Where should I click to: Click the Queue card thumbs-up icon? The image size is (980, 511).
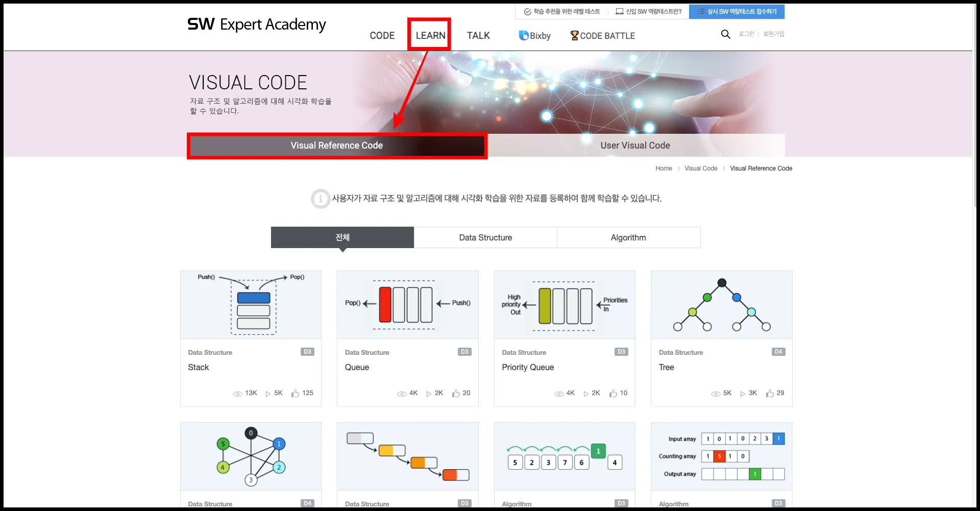point(456,393)
